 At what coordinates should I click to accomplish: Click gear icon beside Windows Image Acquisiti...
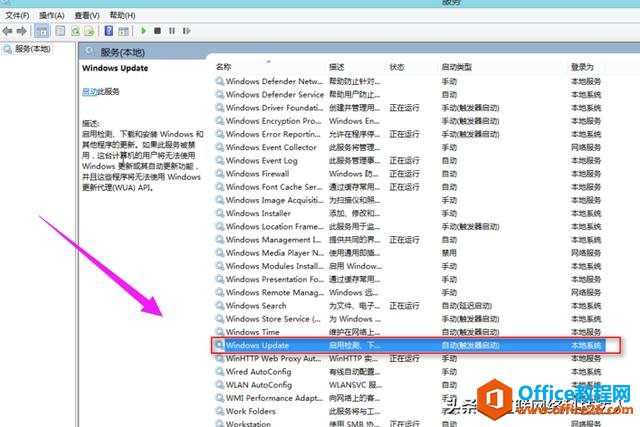(220, 200)
